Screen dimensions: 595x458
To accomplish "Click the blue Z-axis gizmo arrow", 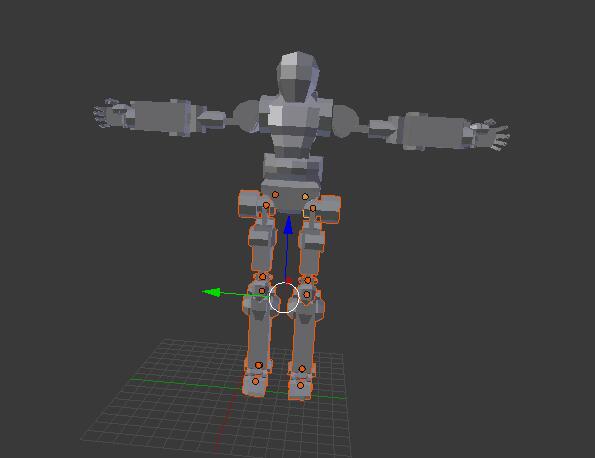I will click(288, 225).
